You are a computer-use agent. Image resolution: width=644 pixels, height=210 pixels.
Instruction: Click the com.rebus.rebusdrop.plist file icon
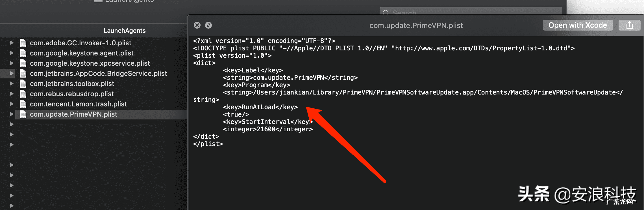tap(23, 94)
